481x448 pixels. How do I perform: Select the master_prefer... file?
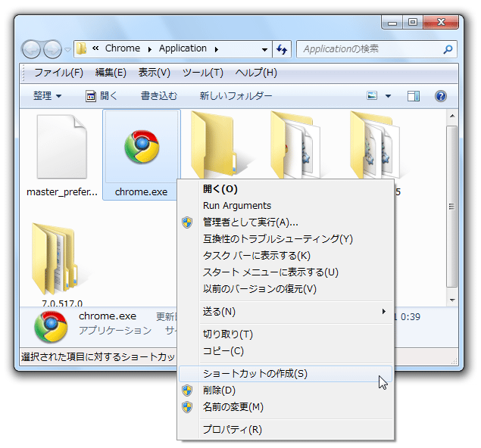62,156
